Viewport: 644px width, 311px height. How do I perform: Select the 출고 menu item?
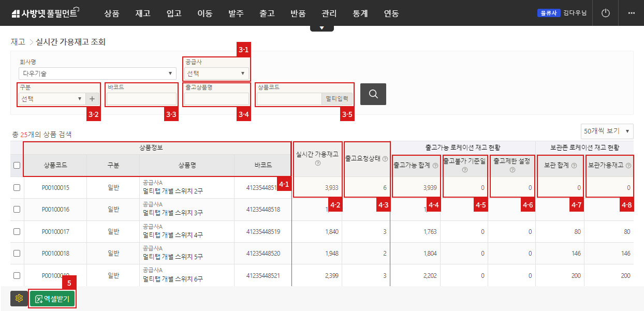(267, 14)
